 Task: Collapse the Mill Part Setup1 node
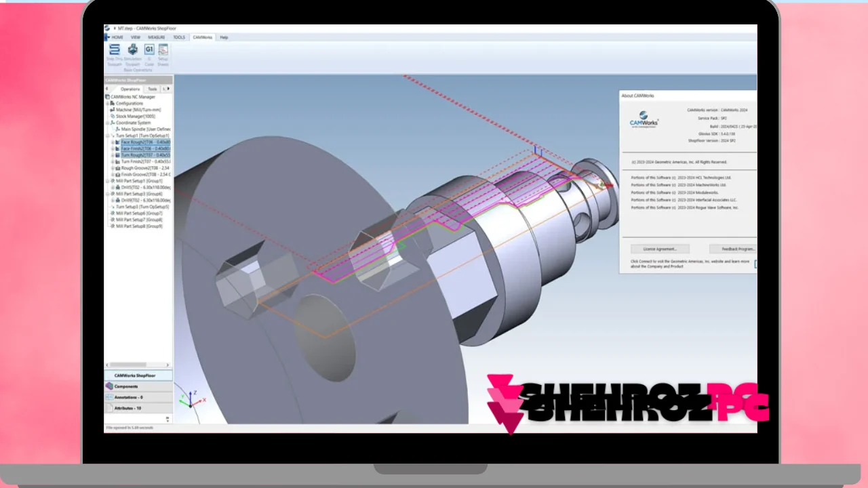coord(107,181)
